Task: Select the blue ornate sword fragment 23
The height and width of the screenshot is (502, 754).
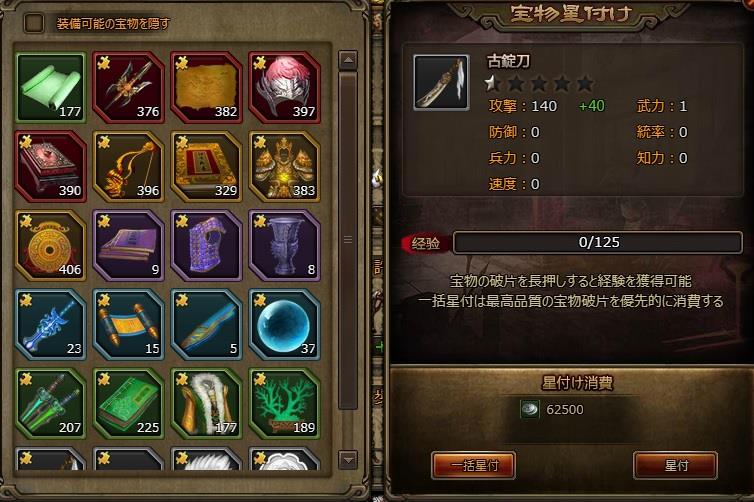Action: [x=51, y=324]
